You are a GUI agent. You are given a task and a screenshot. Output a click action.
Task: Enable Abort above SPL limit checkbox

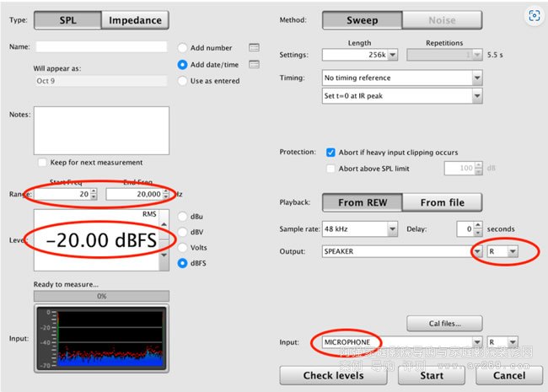330,169
